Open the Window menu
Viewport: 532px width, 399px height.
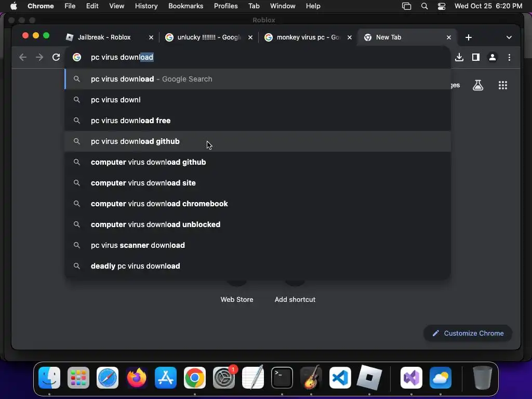tap(283, 6)
